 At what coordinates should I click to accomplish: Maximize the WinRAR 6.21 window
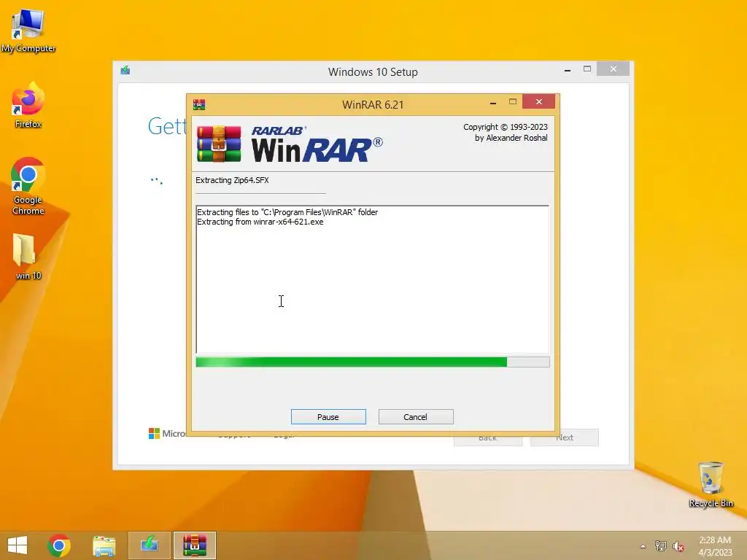click(x=513, y=101)
